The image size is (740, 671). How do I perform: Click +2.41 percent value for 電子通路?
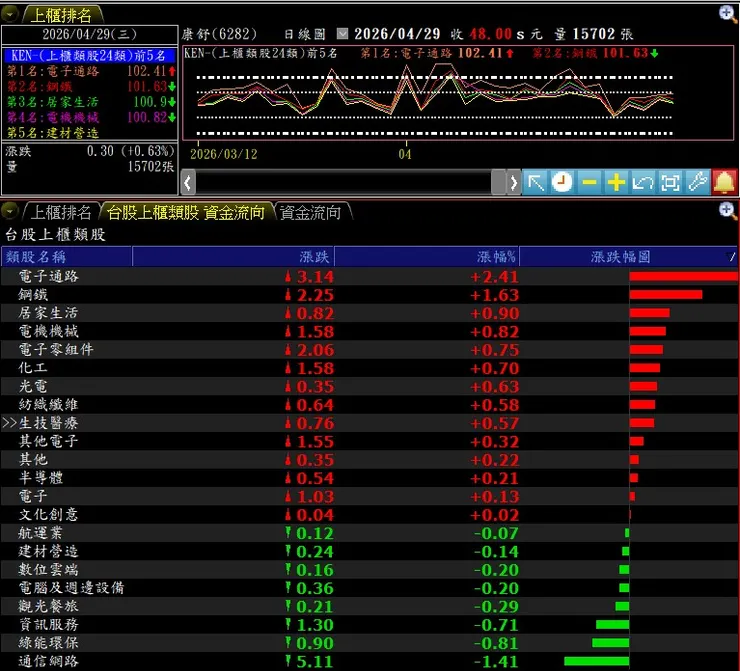click(494, 277)
